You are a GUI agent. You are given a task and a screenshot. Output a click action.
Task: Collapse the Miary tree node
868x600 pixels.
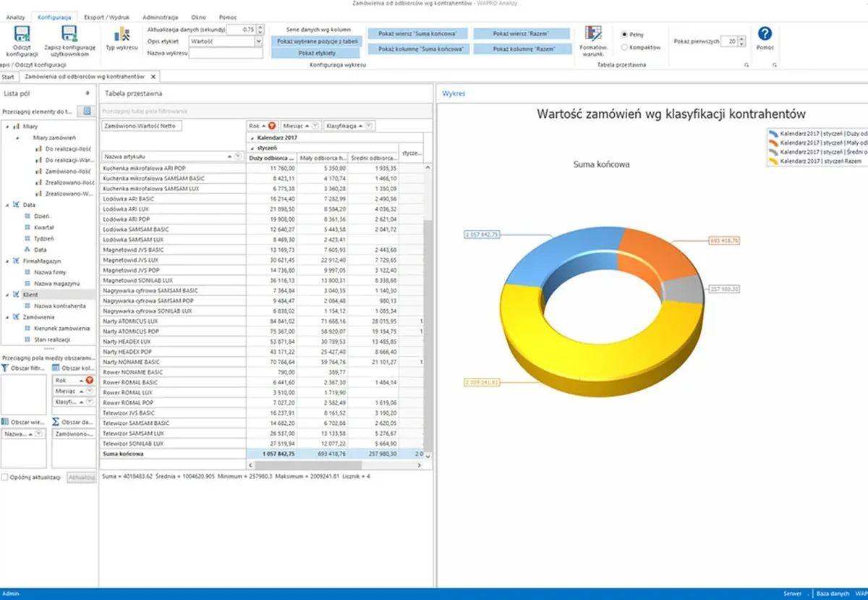[8, 127]
